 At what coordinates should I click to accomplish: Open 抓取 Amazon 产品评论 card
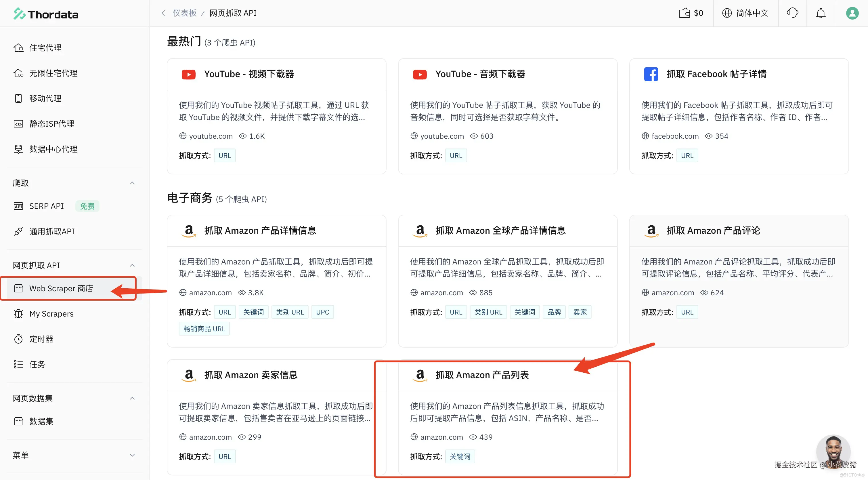[x=713, y=231]
